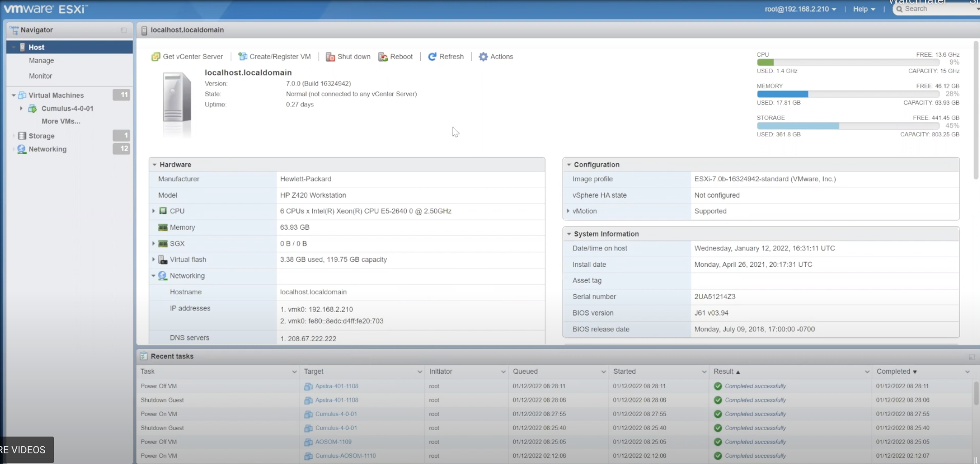
Task: Click the Search input field
Action: click(x=937, y=9)
